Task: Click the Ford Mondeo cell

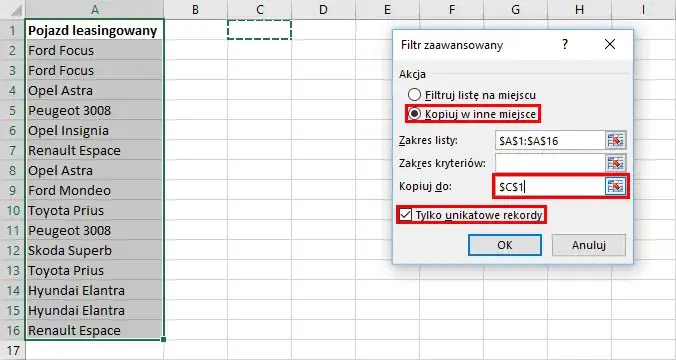Action: pyautogui.click(x=94, y=191)
